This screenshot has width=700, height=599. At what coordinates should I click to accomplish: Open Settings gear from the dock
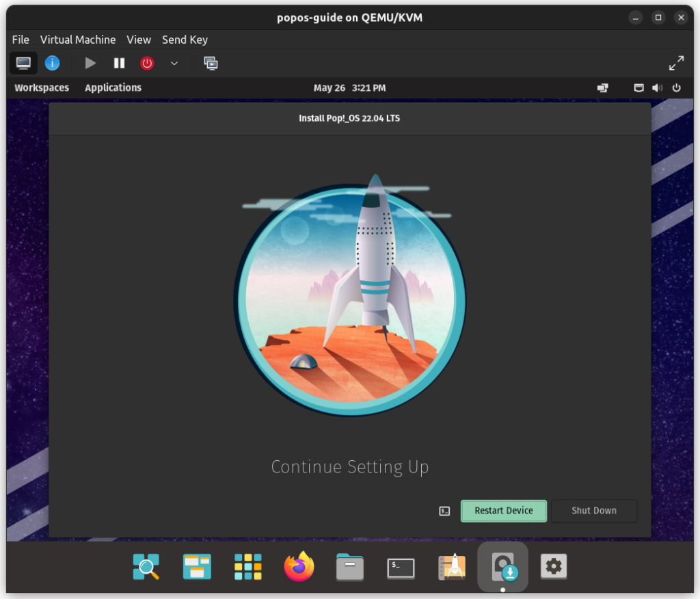coord(554,566)
